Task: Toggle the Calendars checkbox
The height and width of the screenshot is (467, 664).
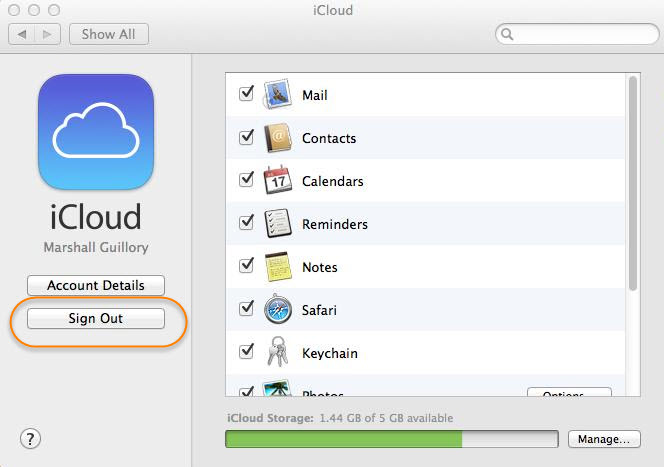Action: [x=246, y=180]
